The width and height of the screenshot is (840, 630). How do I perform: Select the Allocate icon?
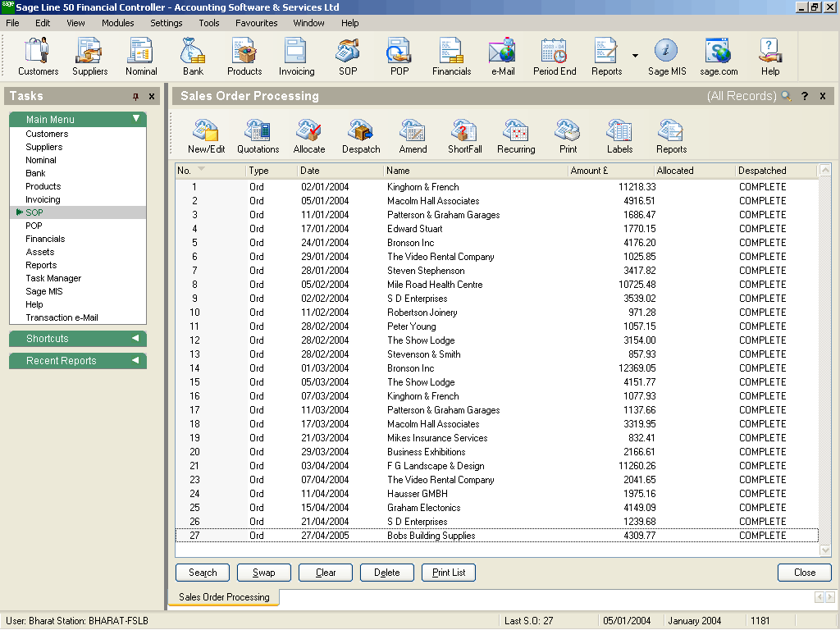tap(309, 135)
